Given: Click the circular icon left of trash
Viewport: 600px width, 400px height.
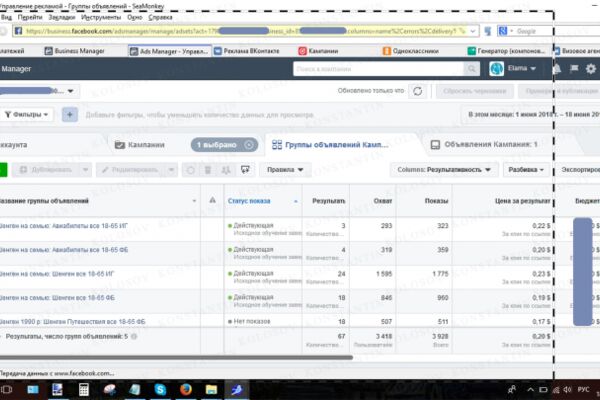Looking at the screenshot, I should (x=191, y=170).
